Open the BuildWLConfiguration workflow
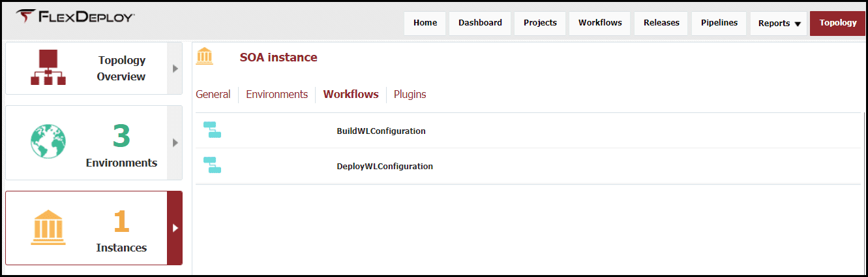The width and height of the screenshot is (868, 277). pos(381,131)
